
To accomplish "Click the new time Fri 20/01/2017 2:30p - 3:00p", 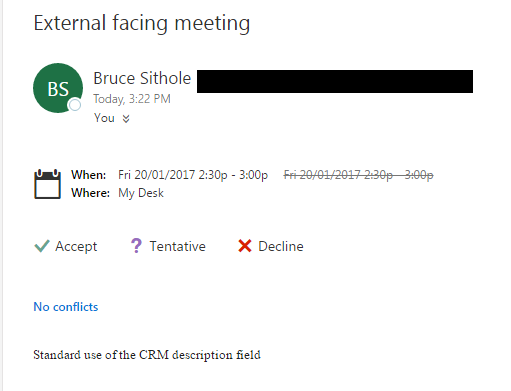I will click(x=193, y=175).
